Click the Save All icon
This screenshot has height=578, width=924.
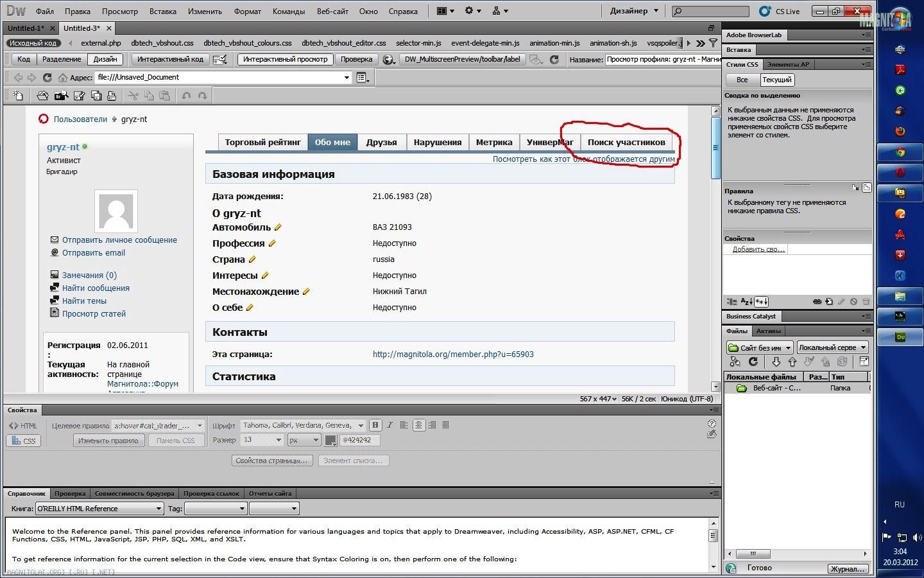click(96, 96)
